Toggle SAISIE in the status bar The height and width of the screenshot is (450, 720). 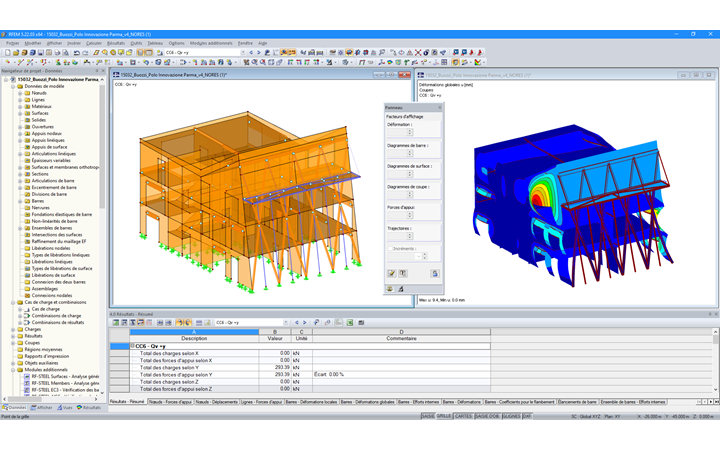point(428,416)
